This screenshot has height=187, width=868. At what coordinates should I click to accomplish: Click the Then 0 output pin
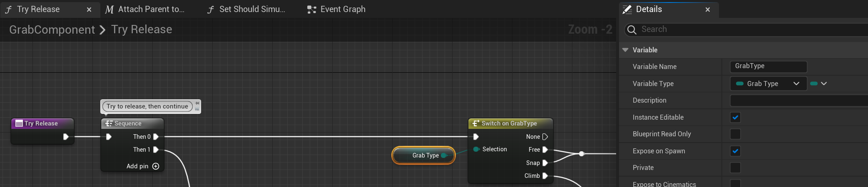[156, 137]
